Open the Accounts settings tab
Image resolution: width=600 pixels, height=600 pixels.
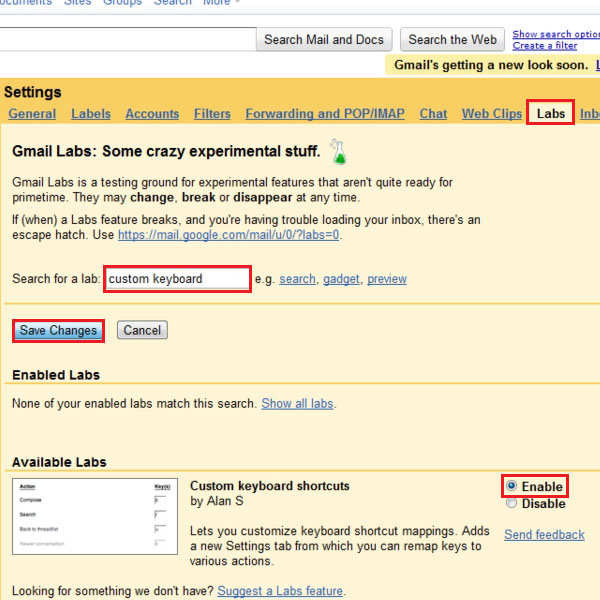[x=152, y=114]
